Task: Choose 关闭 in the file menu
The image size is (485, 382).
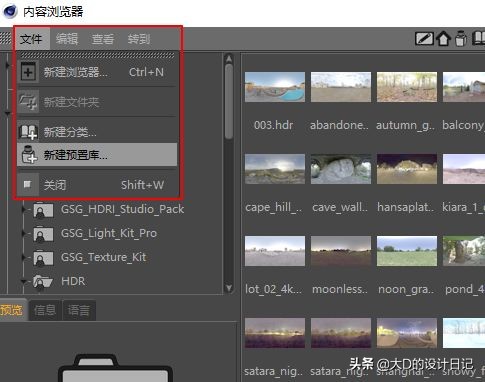Action: 97,185
